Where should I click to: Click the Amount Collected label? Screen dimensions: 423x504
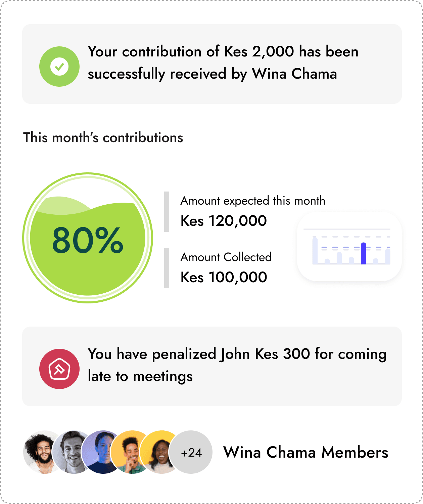pos(226,257)
